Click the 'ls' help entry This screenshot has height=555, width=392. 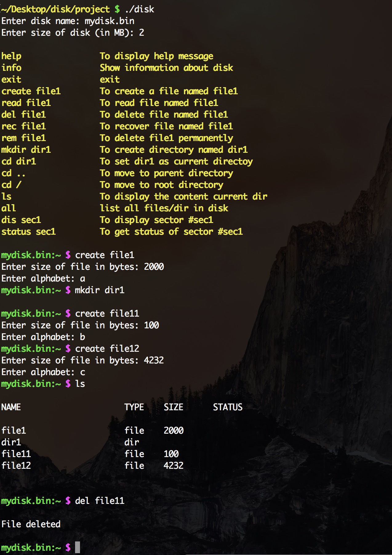tap(6, 196)
